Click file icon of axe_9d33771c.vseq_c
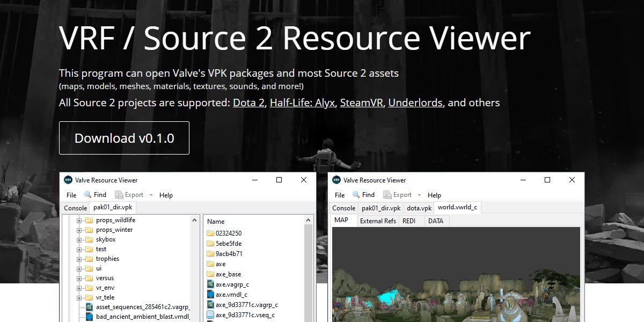The width and height of the screenshot is (644, 322). tap(210, 315)
